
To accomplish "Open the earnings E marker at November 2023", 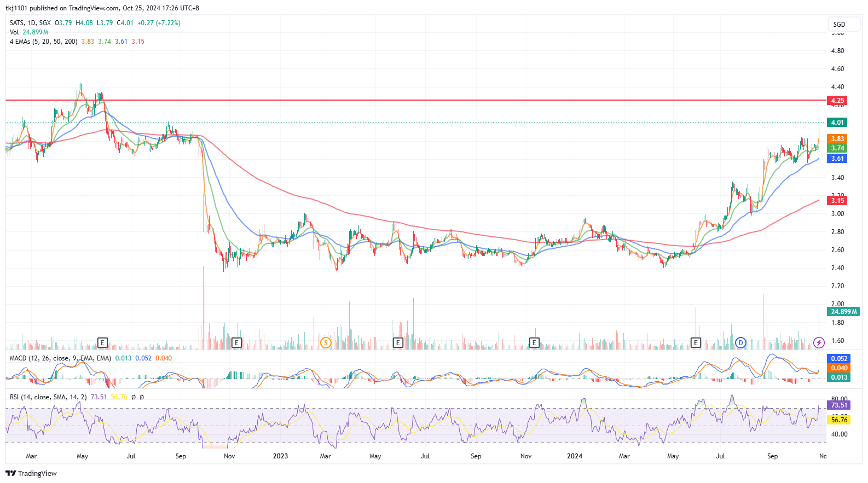I will pos(534,342).
